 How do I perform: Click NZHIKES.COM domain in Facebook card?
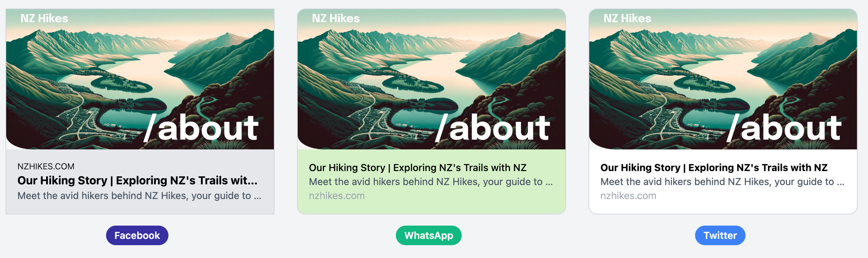46,166
